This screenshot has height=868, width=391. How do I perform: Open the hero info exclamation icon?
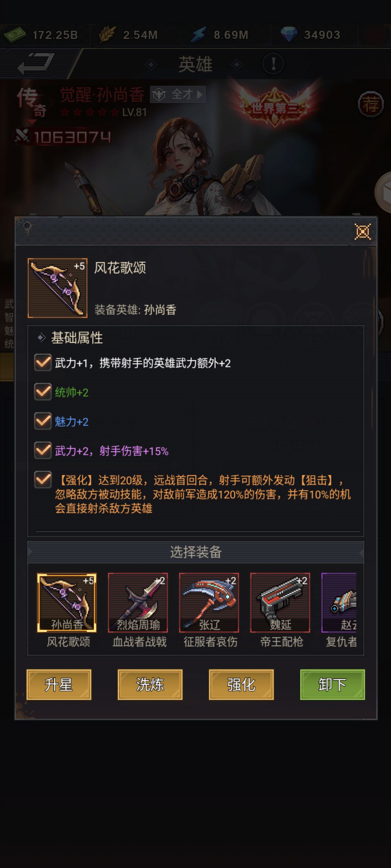273,64
